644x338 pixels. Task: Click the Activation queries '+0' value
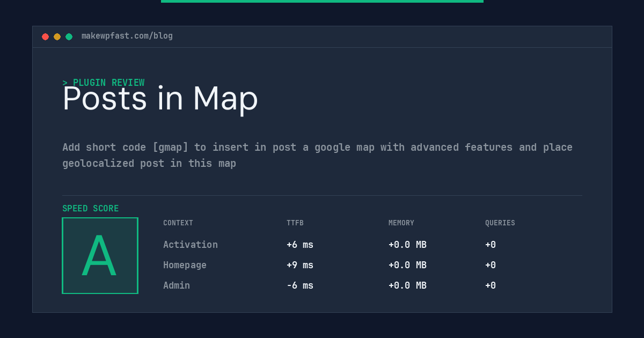point(491,245)
